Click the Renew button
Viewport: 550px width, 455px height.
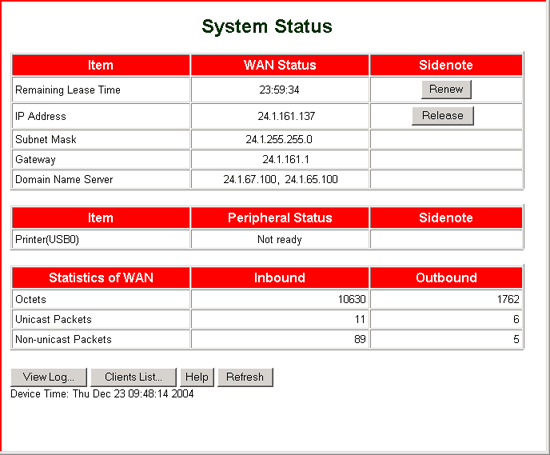pyautogui.click(x=446, y=89)
